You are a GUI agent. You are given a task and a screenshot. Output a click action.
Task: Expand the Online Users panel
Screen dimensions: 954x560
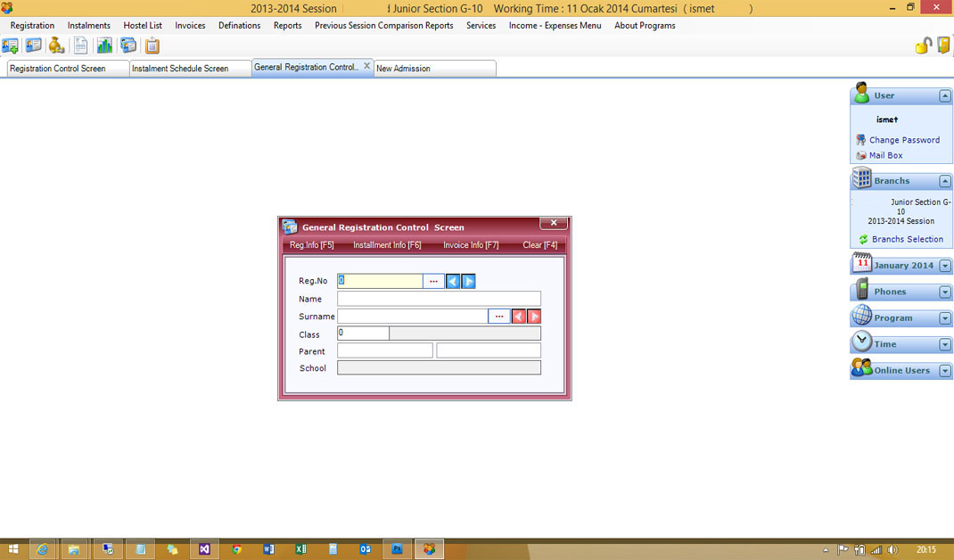pyautogui.click(x=945, y=371)
